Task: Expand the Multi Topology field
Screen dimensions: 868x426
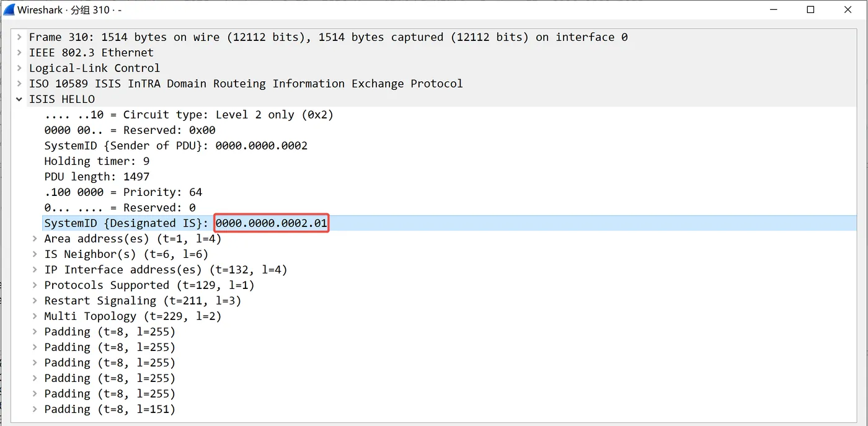Action: tap(35, 316)
